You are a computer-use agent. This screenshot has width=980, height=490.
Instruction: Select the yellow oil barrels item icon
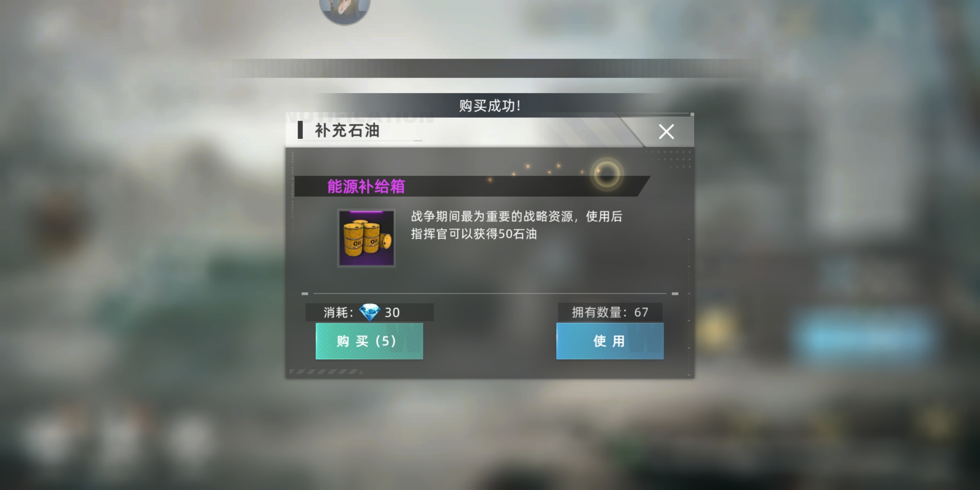(x=366, y=238)
